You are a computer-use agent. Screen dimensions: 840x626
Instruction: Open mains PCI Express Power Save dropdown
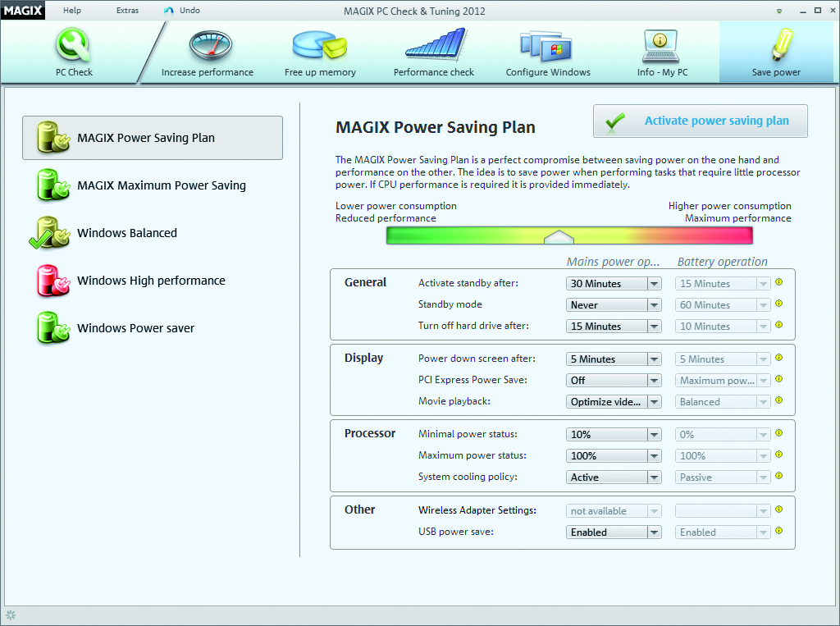(x=614, y=381)
